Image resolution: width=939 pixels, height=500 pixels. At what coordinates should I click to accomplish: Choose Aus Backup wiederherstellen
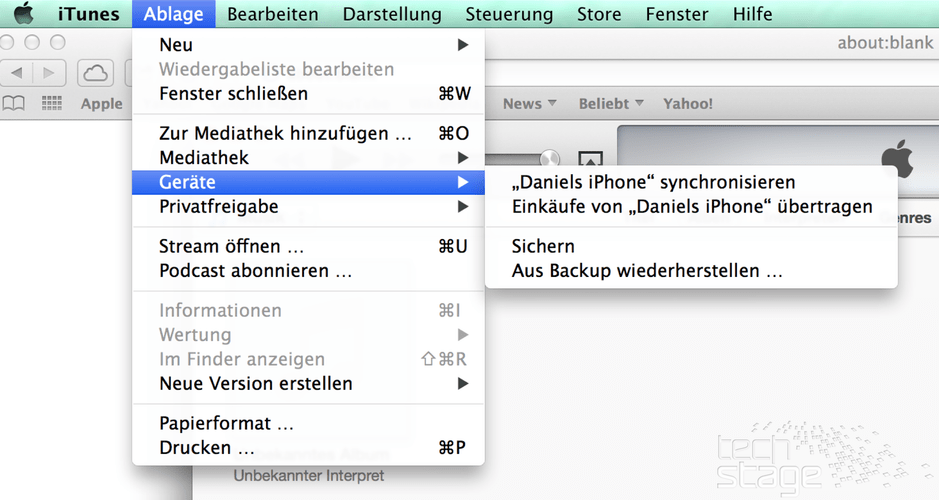point(646,270)
